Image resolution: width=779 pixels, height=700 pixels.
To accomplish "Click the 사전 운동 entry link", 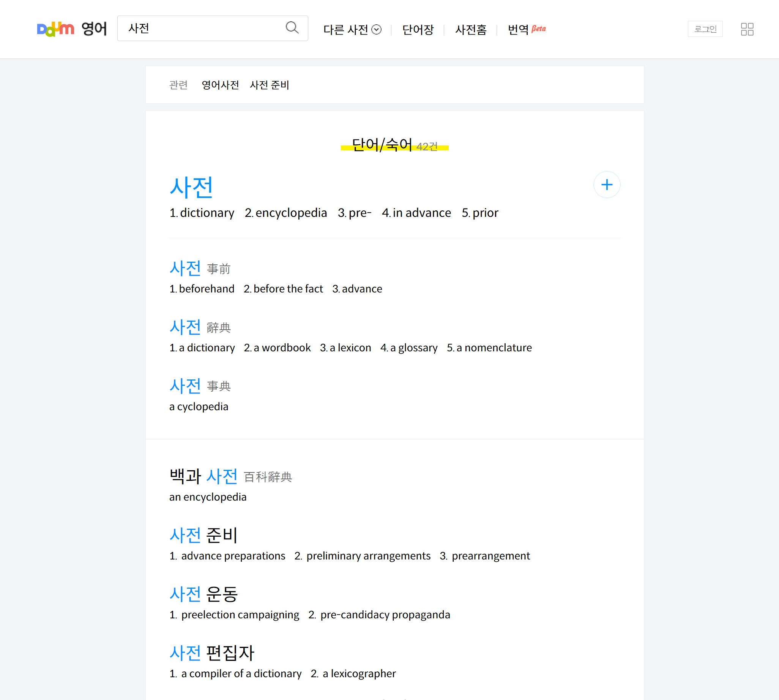I will [x=203, y=594].
